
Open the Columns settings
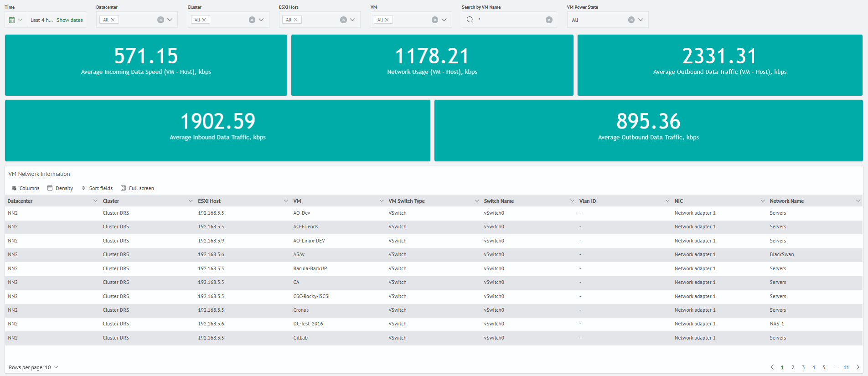26,188
